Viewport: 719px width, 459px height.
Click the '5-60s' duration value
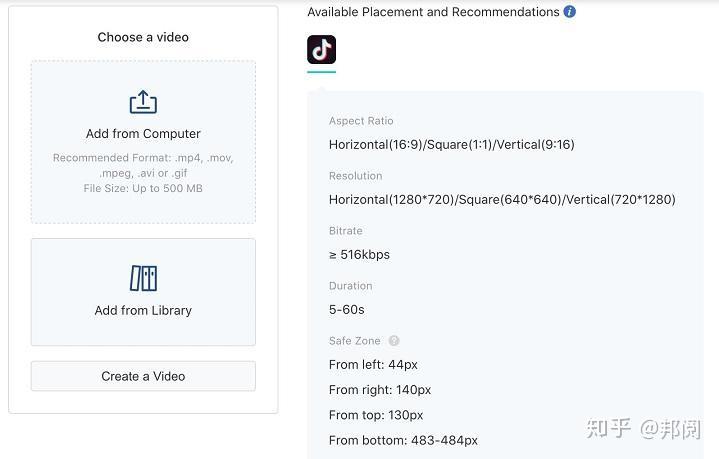(x=347, y=310)
